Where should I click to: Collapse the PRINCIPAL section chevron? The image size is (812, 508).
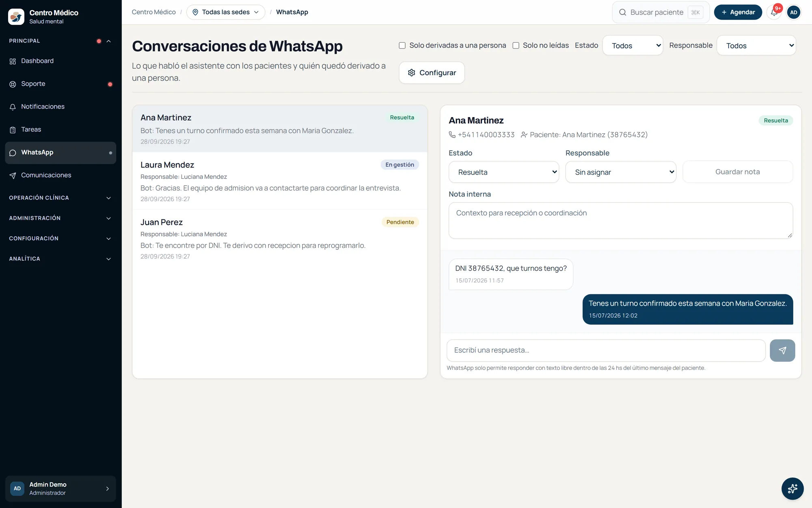108,41
